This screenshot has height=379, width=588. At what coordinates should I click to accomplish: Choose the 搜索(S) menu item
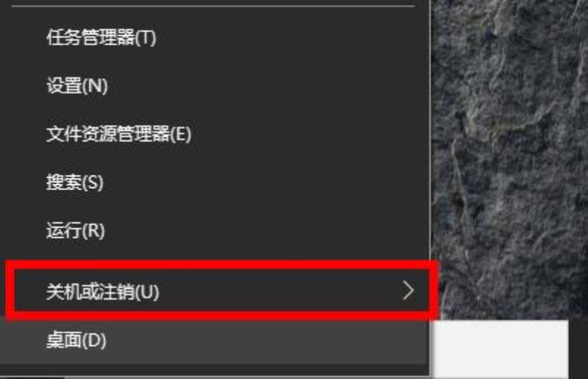[215, 183]
